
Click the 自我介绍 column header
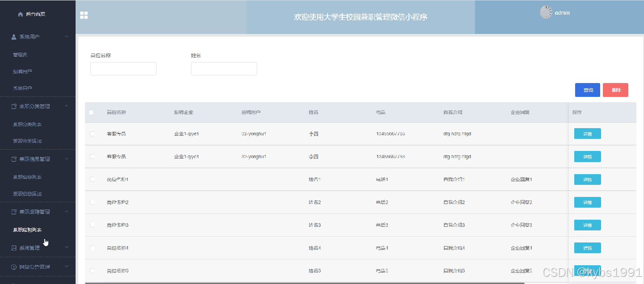pos(453,113)
